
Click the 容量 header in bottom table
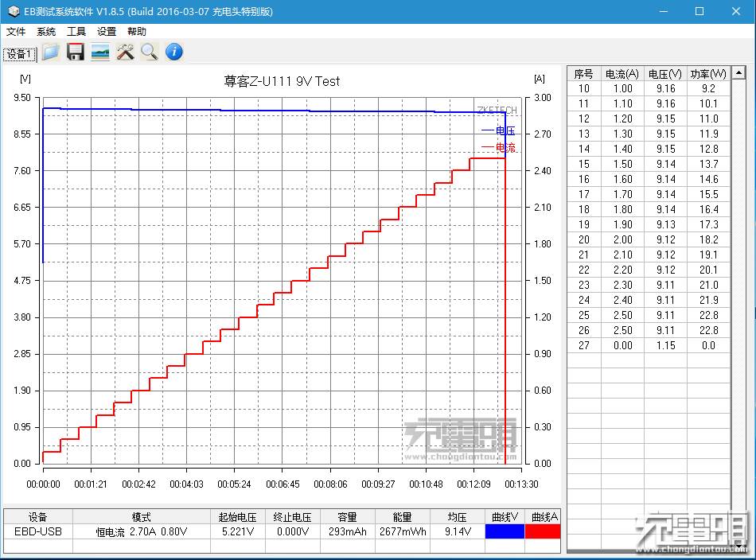point(347,517)
